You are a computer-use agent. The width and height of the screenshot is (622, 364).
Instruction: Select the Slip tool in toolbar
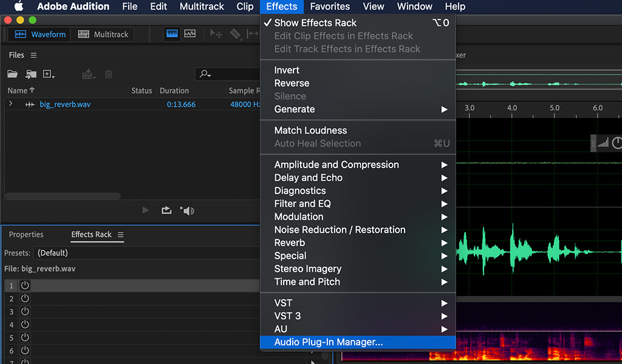coord(252,34)
